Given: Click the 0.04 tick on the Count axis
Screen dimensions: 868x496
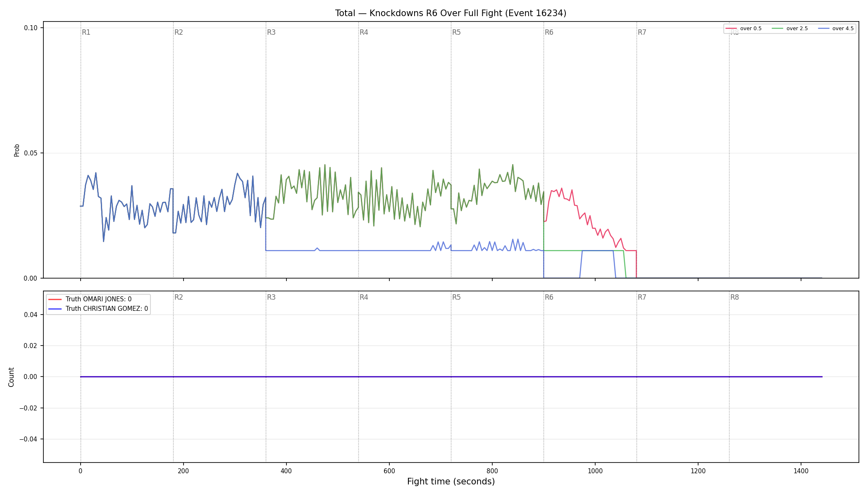Looking at the screenshot, I should click(31, 315).
